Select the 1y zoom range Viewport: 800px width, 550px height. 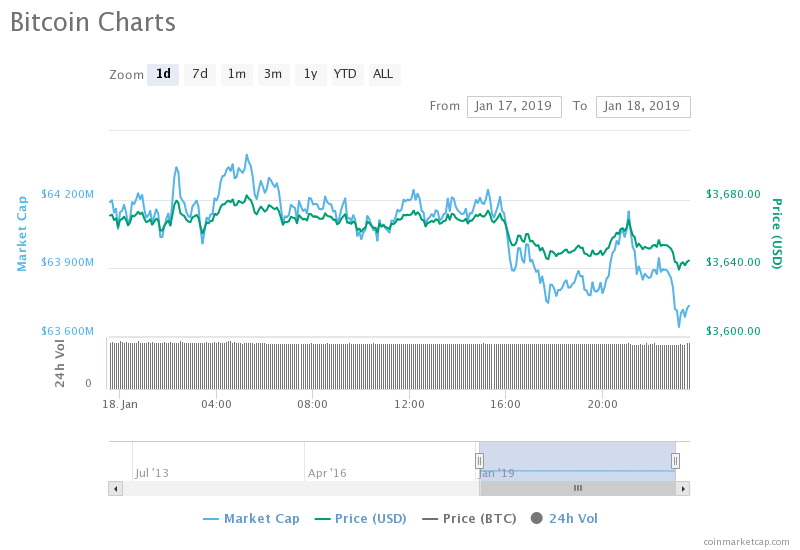coord(310,74)
